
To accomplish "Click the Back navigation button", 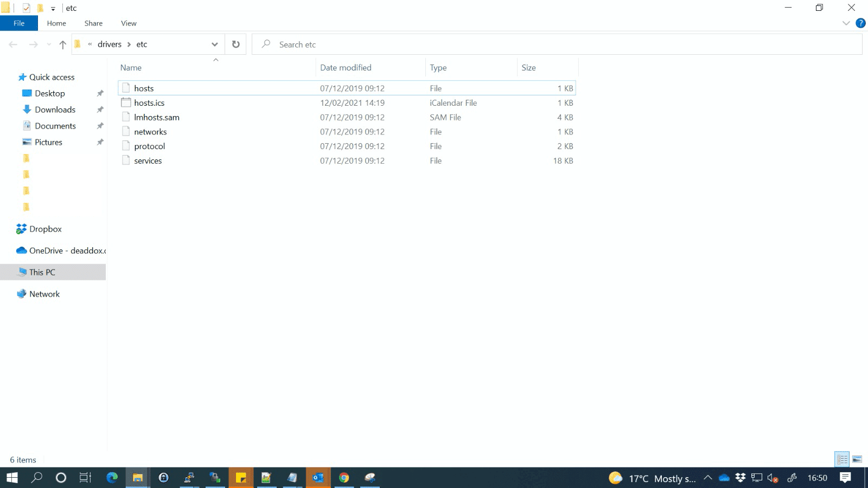I will click(x=13, y=44).
